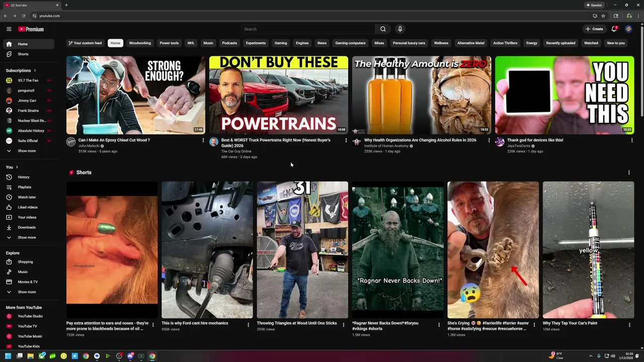Open the hamburger guide menu

click(x=9, y=29)
